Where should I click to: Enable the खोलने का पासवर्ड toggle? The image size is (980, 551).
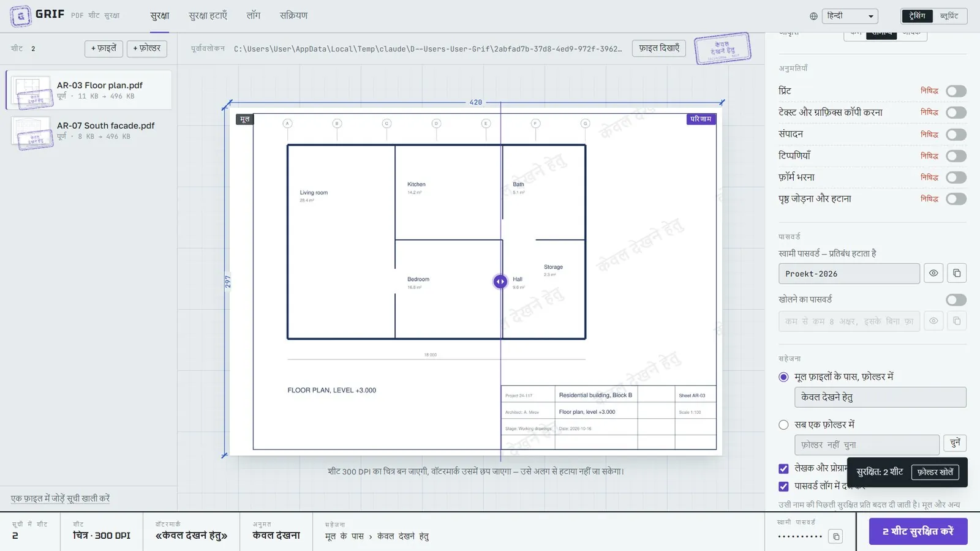pos(956,300)
